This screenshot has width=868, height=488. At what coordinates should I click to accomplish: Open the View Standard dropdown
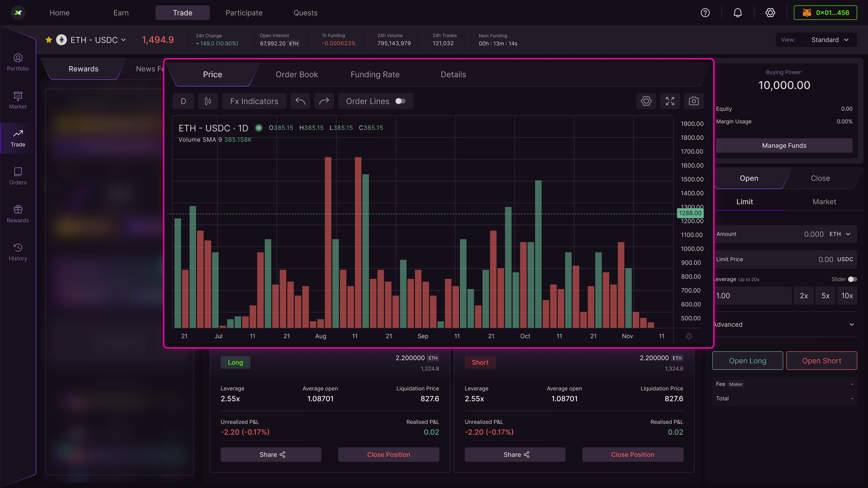point(816,40)
